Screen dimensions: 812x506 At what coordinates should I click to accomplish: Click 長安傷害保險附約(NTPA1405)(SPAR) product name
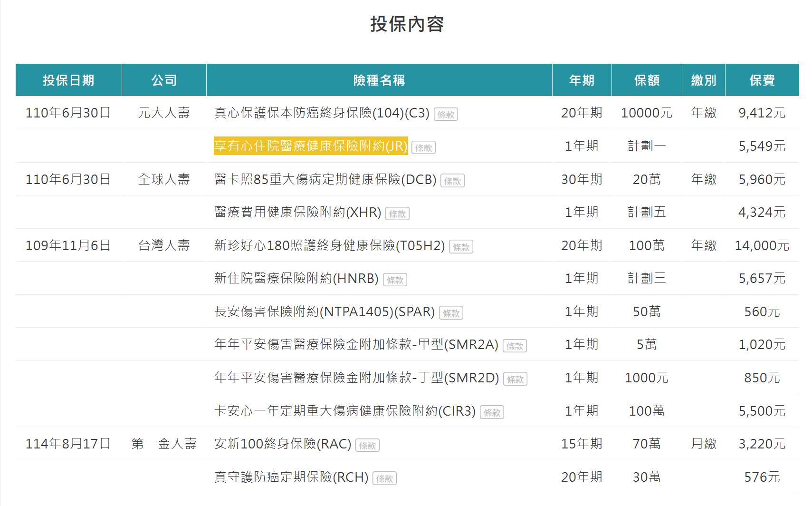point(325,311)
